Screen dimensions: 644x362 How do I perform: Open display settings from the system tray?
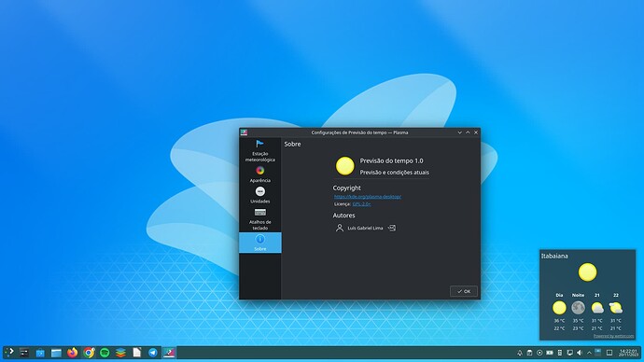569,353
